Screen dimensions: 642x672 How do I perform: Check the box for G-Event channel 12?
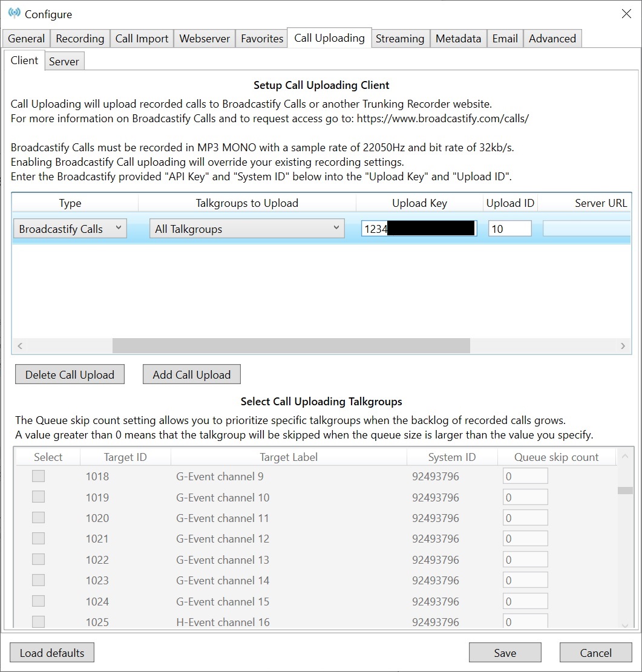tap(39, 538)
